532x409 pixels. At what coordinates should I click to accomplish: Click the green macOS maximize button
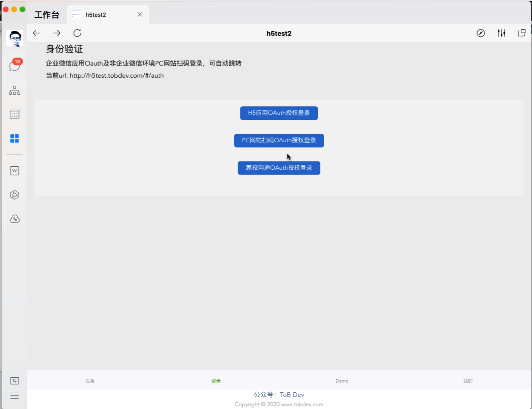click(22, 9)
